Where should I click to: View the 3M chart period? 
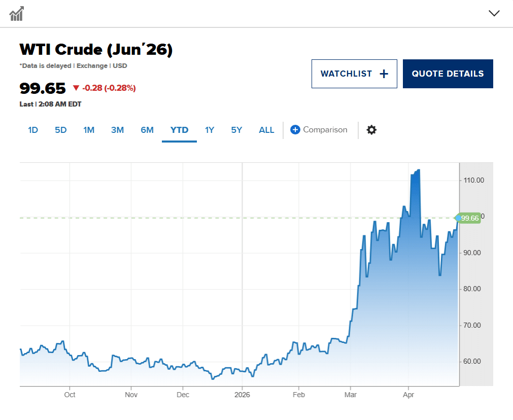(x=117, y=130)
